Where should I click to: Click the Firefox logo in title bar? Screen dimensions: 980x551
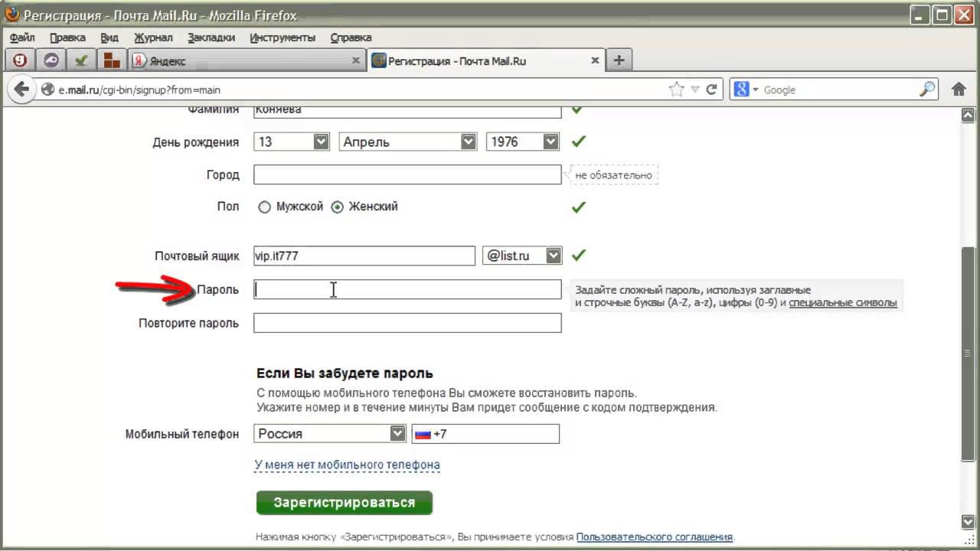point(11,15)
